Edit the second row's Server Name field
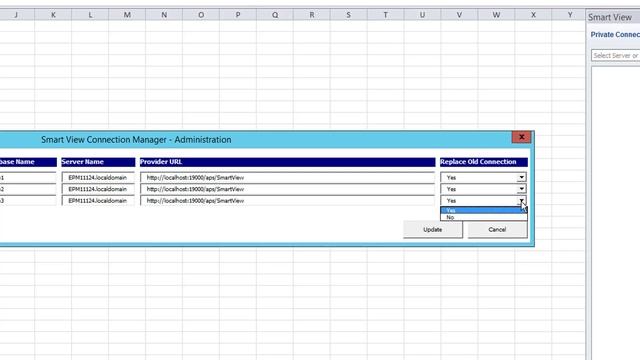 (x=98, y=189)
